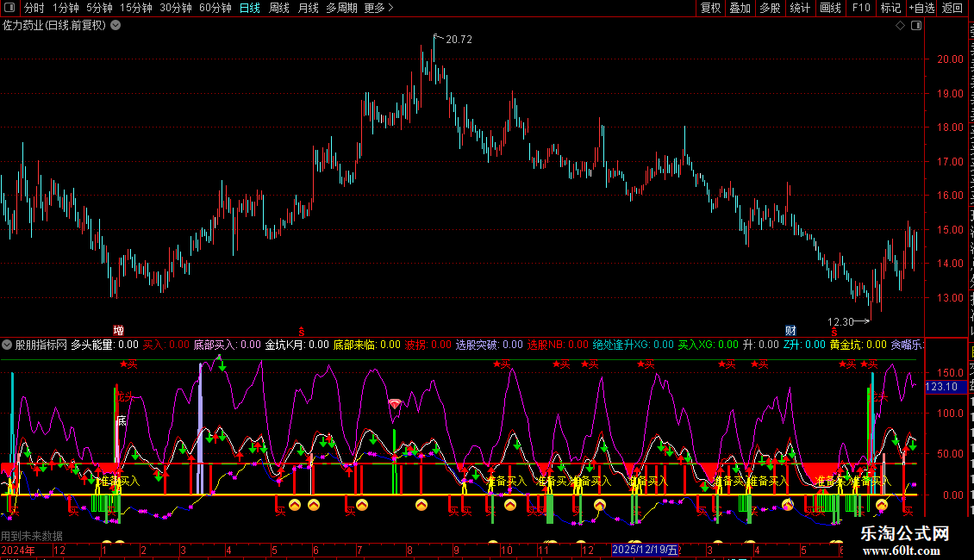
Task: Click the 20.00 price axis label
Action: click(951, 59)
